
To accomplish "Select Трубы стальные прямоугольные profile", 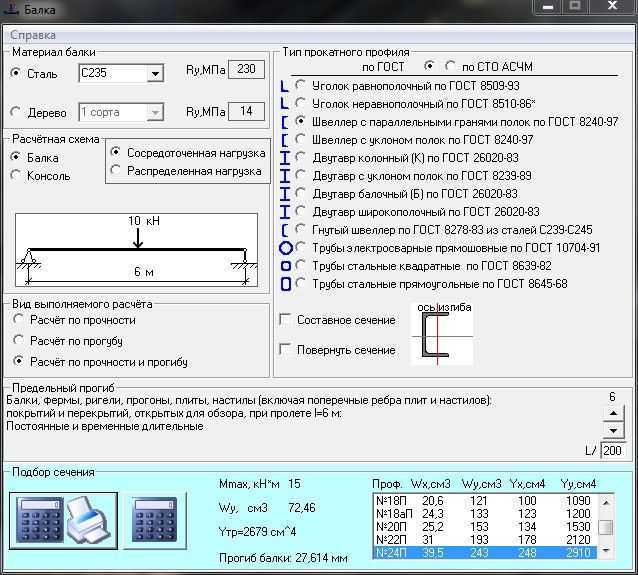I will 300,283.
